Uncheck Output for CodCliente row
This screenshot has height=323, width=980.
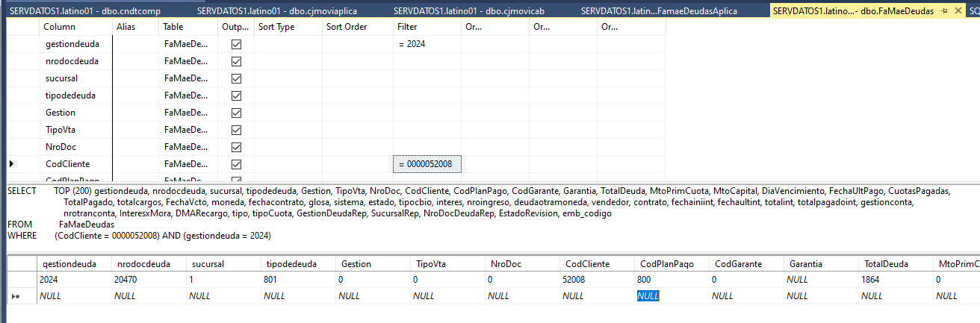click(x=237, y=164)
